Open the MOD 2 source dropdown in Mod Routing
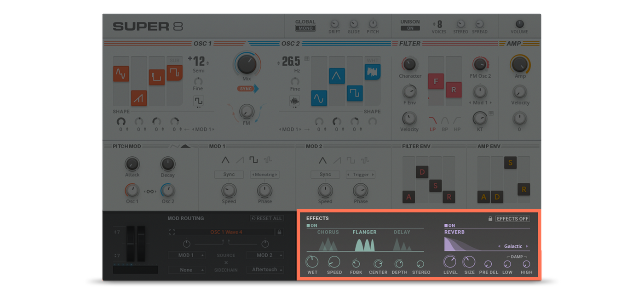 tap(265, 255)
